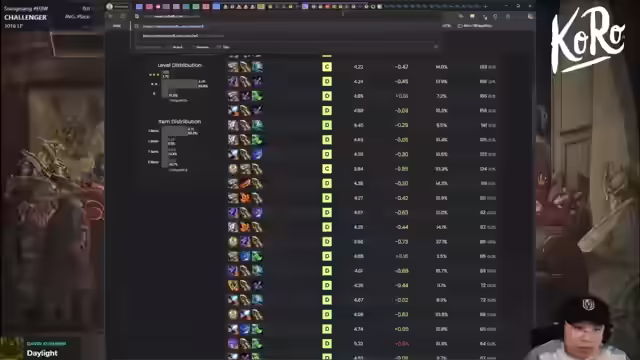This screenshot has width=640, height=360.
Task: Toggle the small checkbox in the filter row above the table
Action: [x=219, y=47]
